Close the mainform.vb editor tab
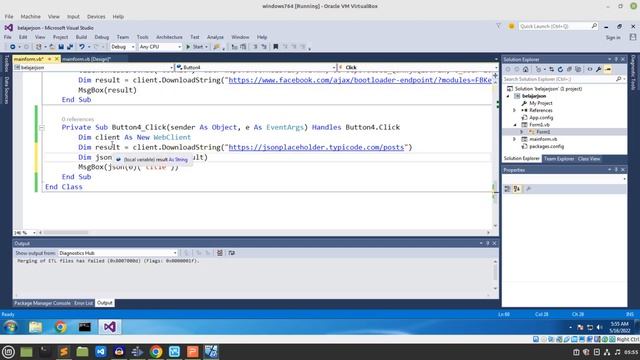This screenshot has height=360, width=640. pyautogui.click(x=57, y=59)
